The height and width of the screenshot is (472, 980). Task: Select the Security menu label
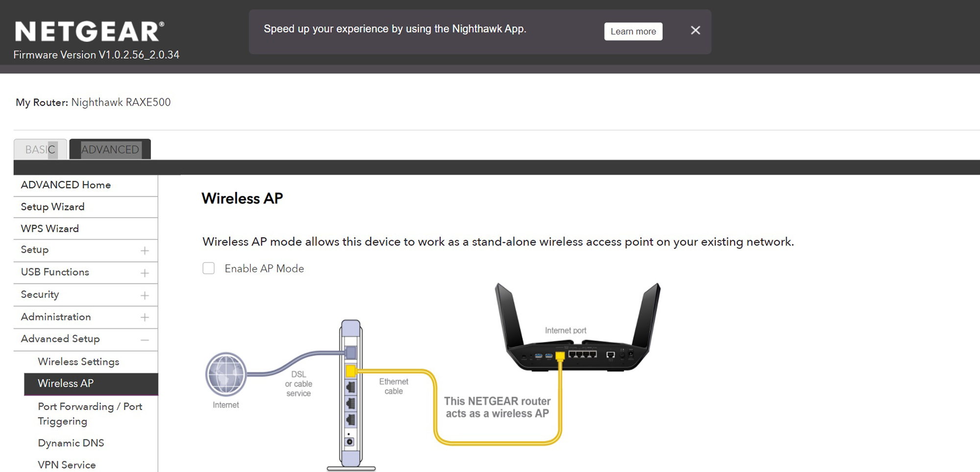(x=40, y=294)
